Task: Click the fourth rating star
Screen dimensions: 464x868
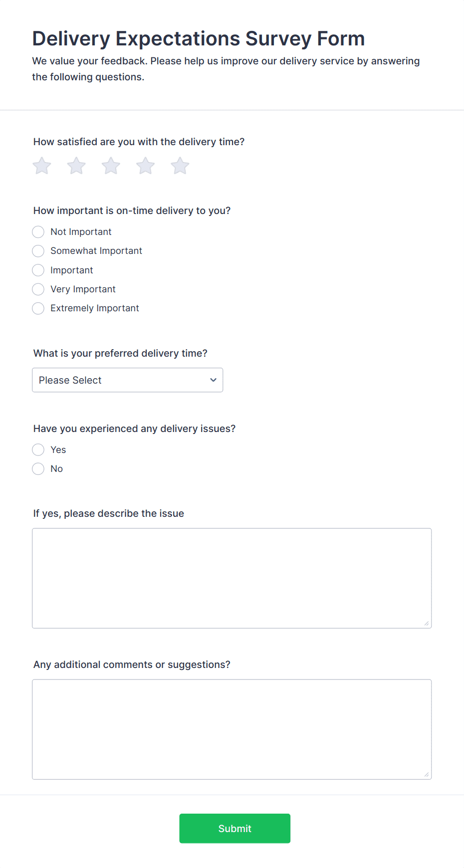Action: [x=146, y=166]
